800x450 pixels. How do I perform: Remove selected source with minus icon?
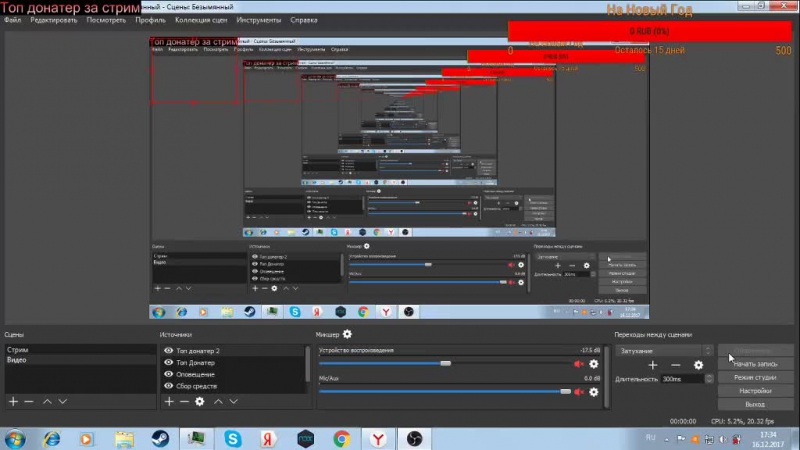tap(184, 402)
